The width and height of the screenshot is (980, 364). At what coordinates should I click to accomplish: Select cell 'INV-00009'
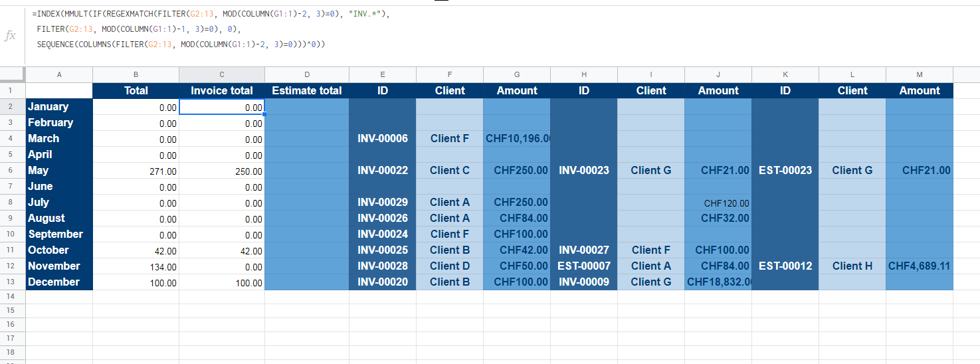584,282
